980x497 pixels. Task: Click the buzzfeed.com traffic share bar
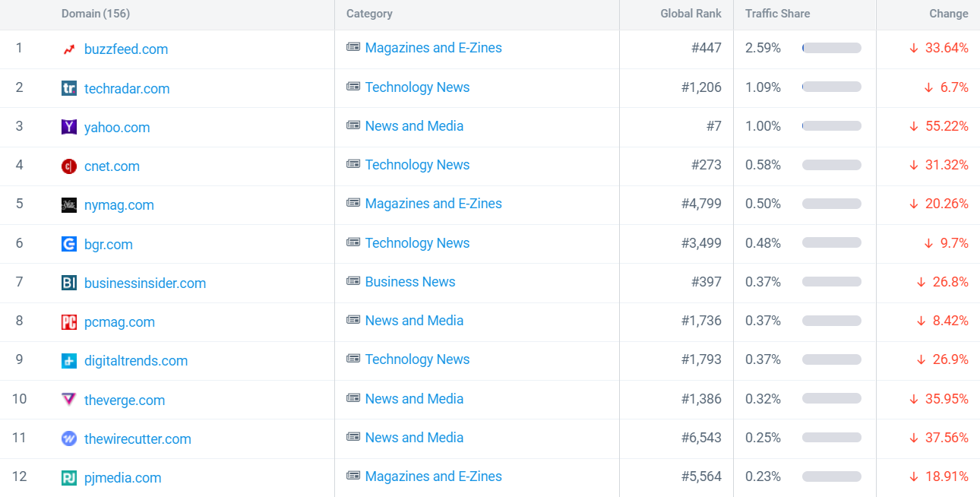(831, 48)
